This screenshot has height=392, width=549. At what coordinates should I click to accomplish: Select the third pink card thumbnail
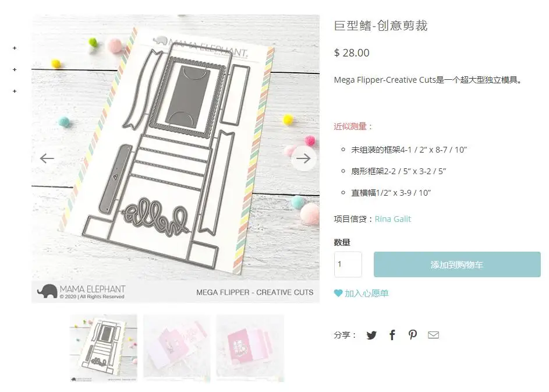(250, 348)
